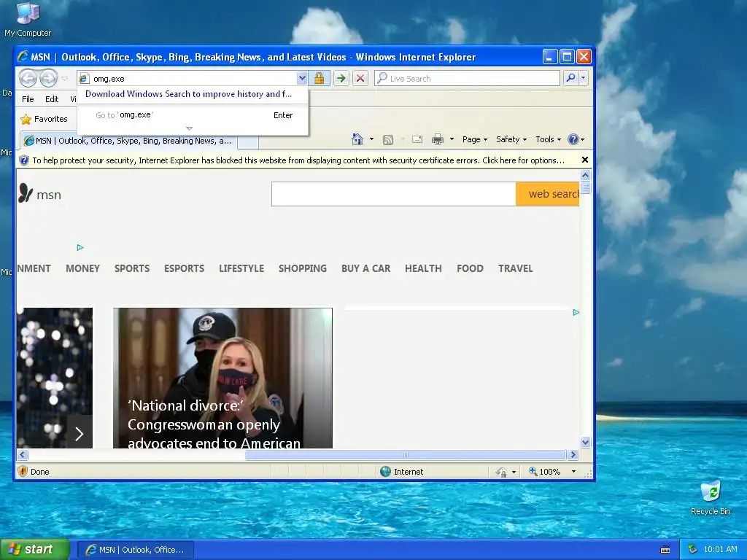This screenshot has height=560, width=747.
Task: Click the MSN web search input box
Action: click(393, 194)
